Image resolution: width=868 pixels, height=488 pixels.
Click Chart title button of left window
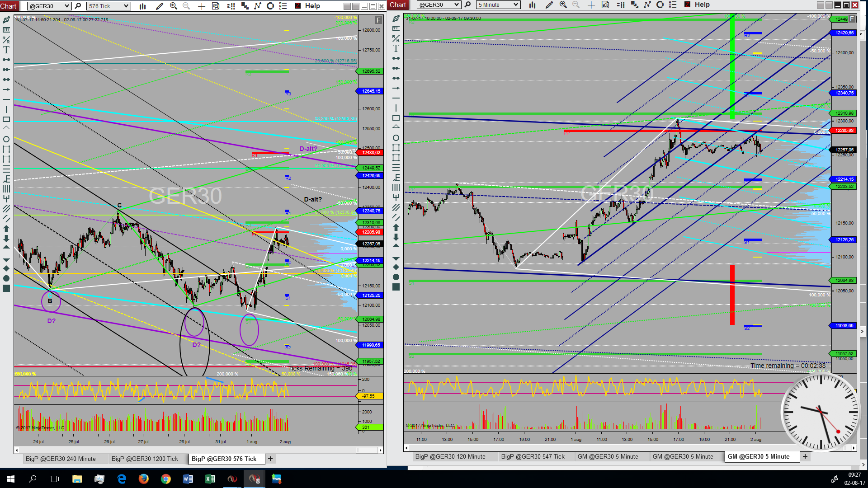9,6
